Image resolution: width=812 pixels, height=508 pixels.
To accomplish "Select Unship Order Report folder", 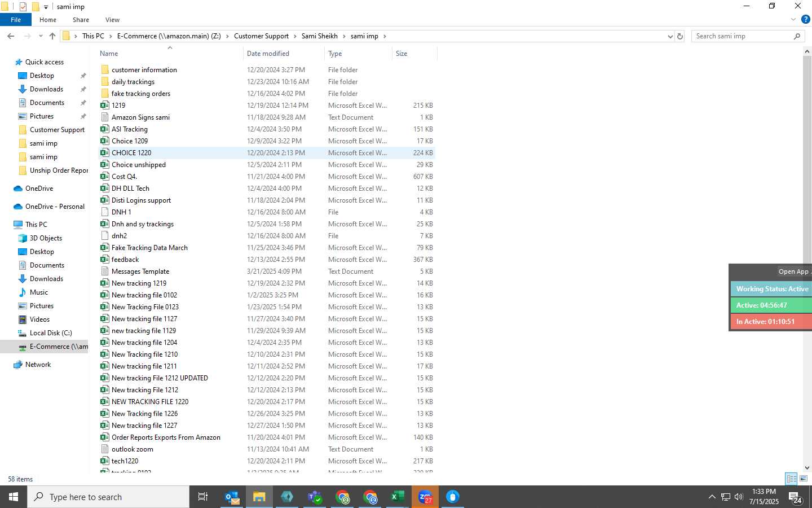I will click(x=59, y=170).
